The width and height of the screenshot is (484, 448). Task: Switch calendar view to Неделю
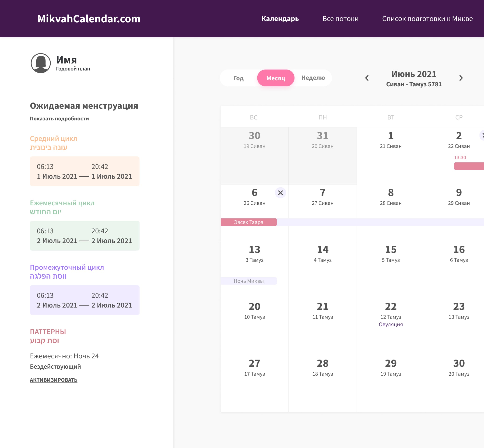(x=313, y=78)
